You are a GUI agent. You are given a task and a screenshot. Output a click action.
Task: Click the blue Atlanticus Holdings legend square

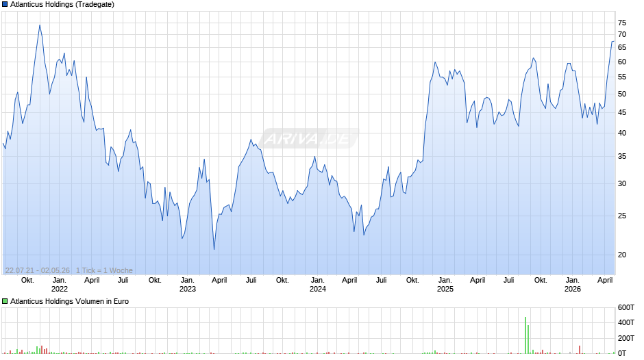pos(5,5)
